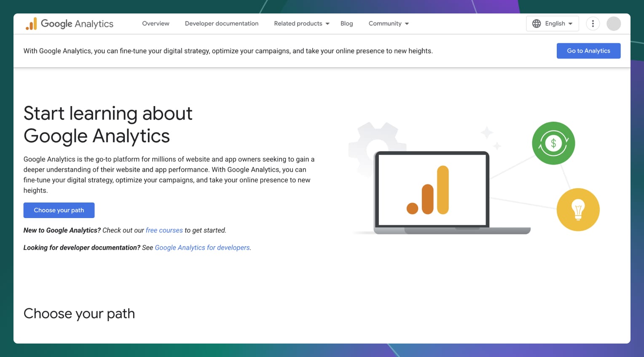Click the 'Choose your path' section heading
The height and width of the screenshot is (357, 644).
pyautogui.click(x=79, y=314)
